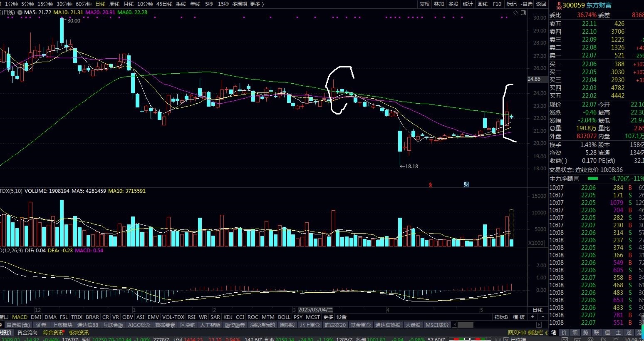Viewport: 644px width, 341px height.
Task: Click left scroll arrow of the sector tab bar
Action: pyautogui.click(x=454, y=325)
